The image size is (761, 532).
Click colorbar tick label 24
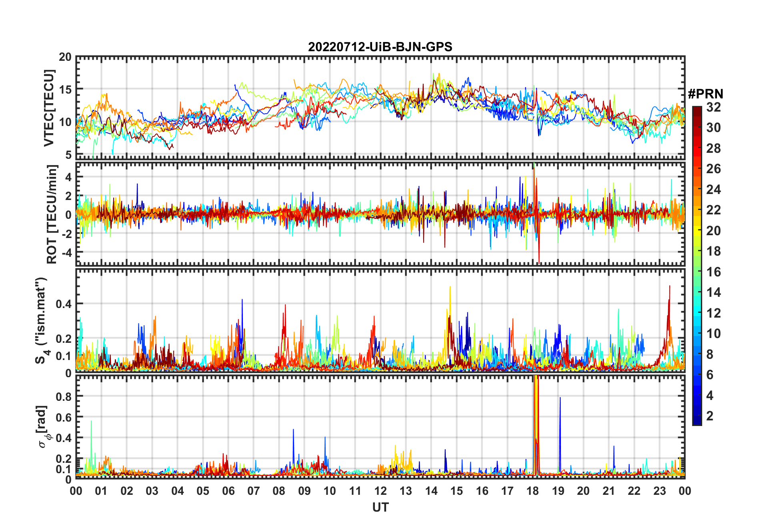tap(713, 190)
